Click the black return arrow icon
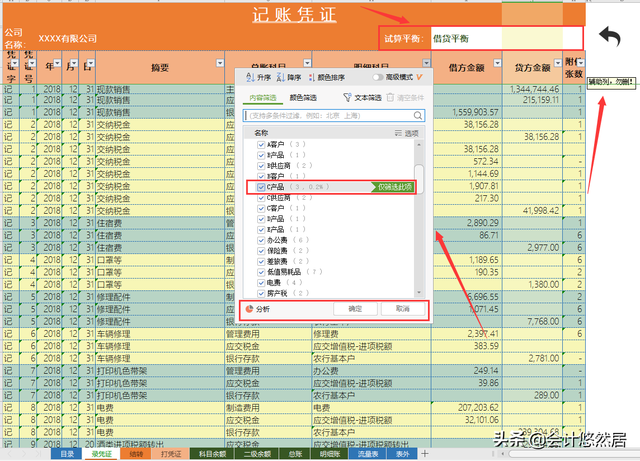This screenshot has width=640, height=461. click(x=610, y=37)
